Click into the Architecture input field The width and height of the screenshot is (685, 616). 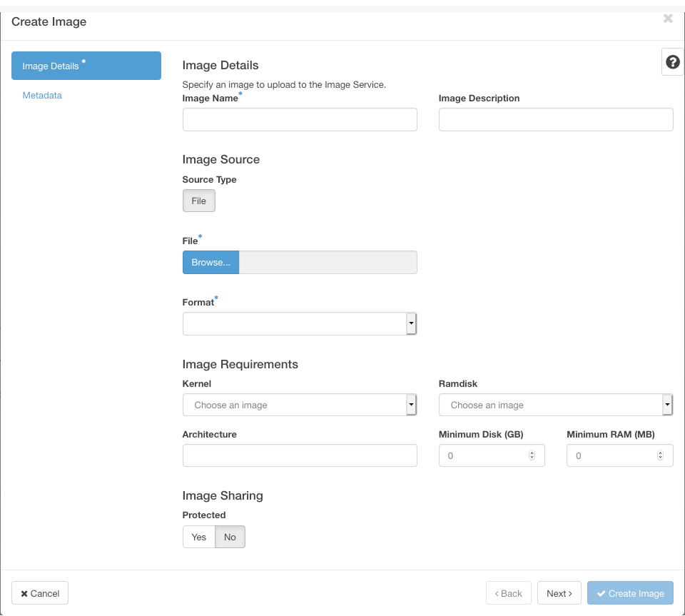coord(300,455)
